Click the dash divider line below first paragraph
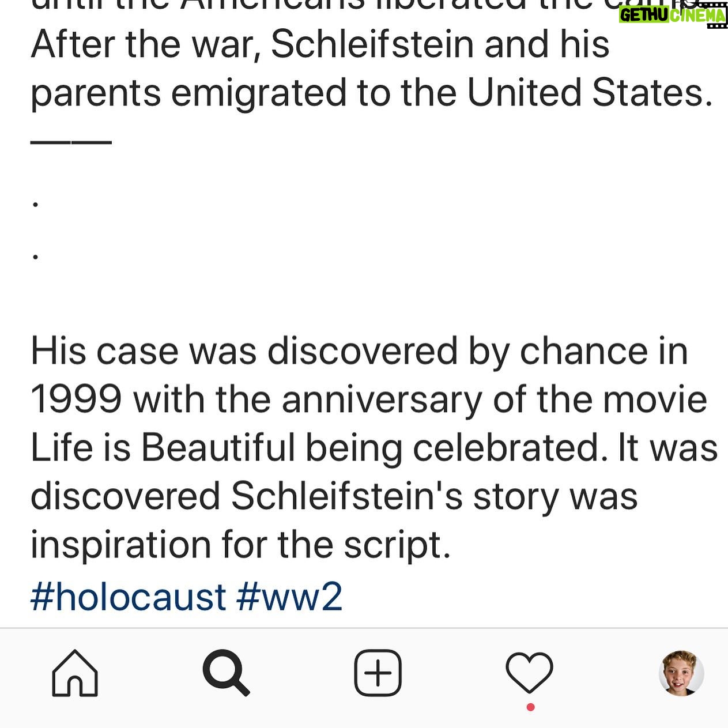 [71, 141]
